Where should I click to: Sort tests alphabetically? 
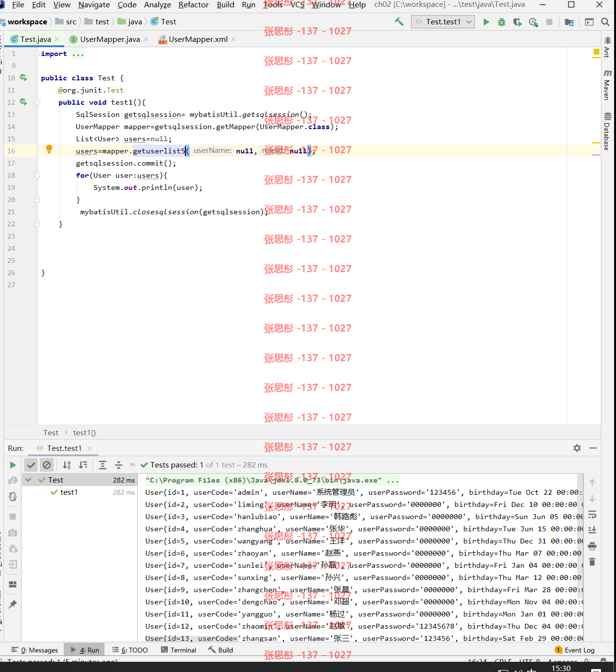(67, 465)
